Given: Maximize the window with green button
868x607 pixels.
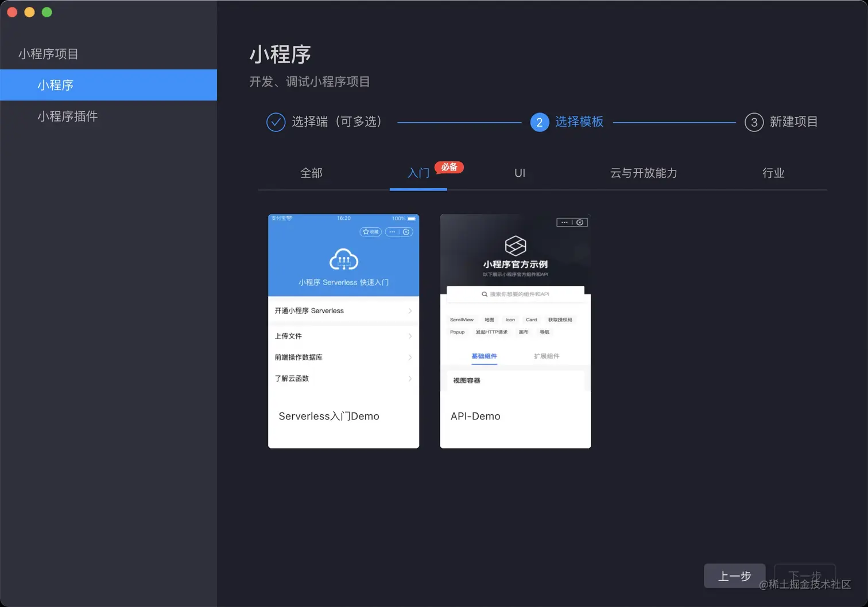Looking at the screenshot, I should (47, 12).
